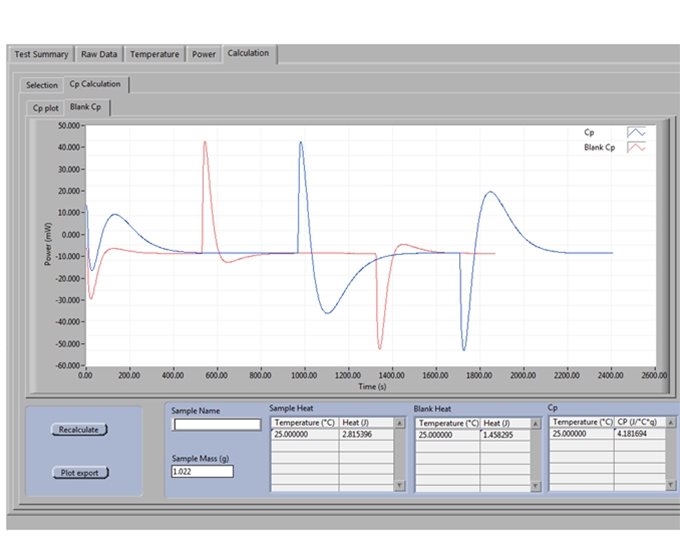Image resolution: width=680 pixels, height=540 pixels.
Task: Click the Sample Name input field
Action: [216, 425]
